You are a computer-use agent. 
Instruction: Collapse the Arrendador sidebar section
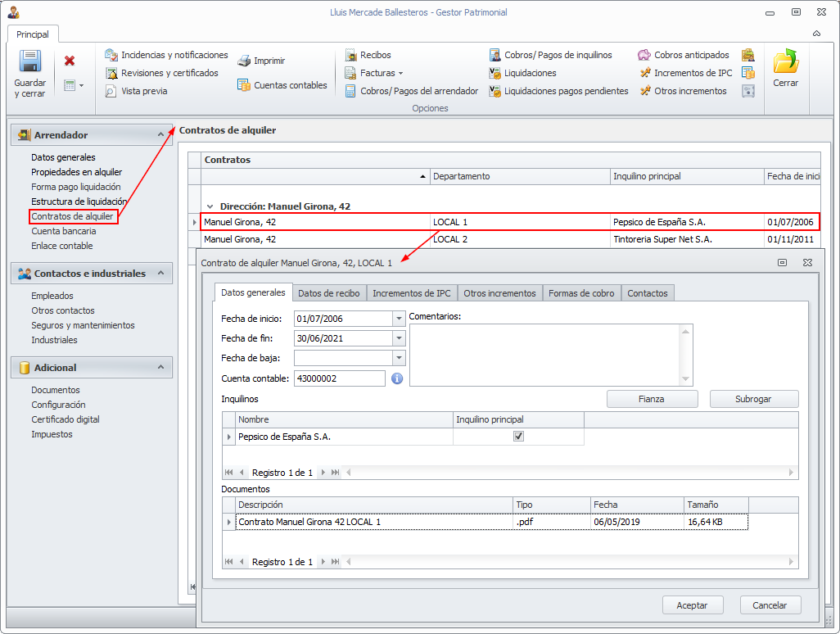[x=160, y=135]
